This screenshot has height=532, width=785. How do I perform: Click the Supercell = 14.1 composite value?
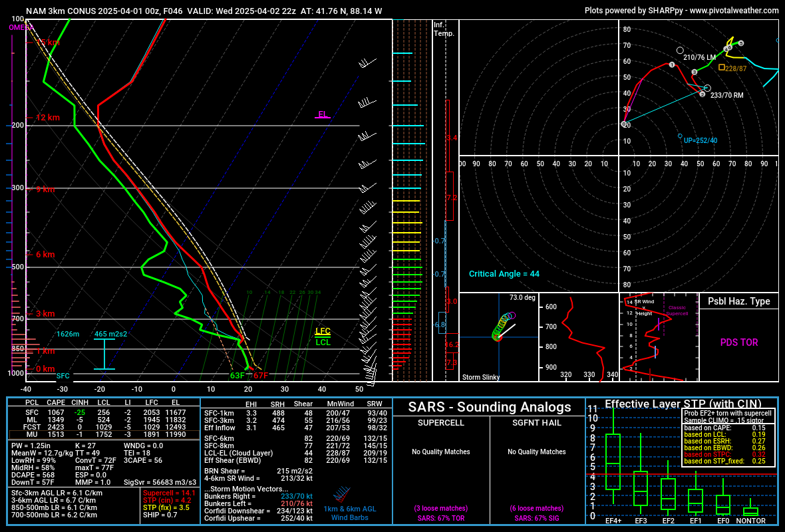[x=169, y=493]
